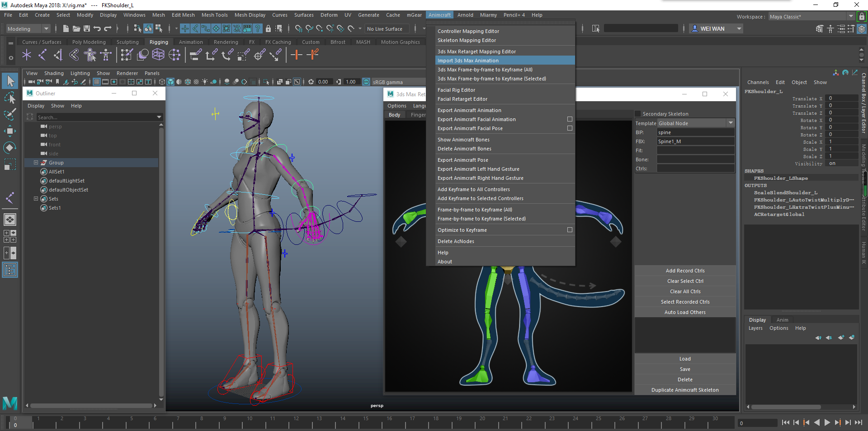Toggle the sRGB gamma color management ON button
This screenshot has width=868, height=431.
(366, 82)
